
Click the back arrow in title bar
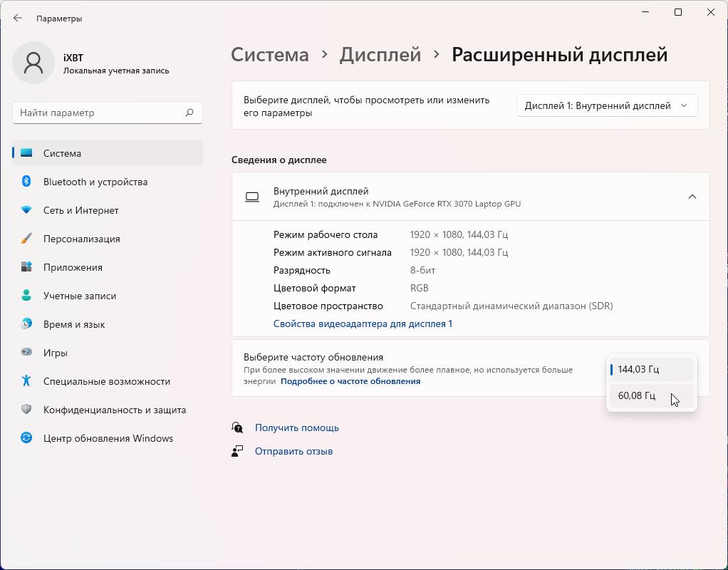[18, 18]
